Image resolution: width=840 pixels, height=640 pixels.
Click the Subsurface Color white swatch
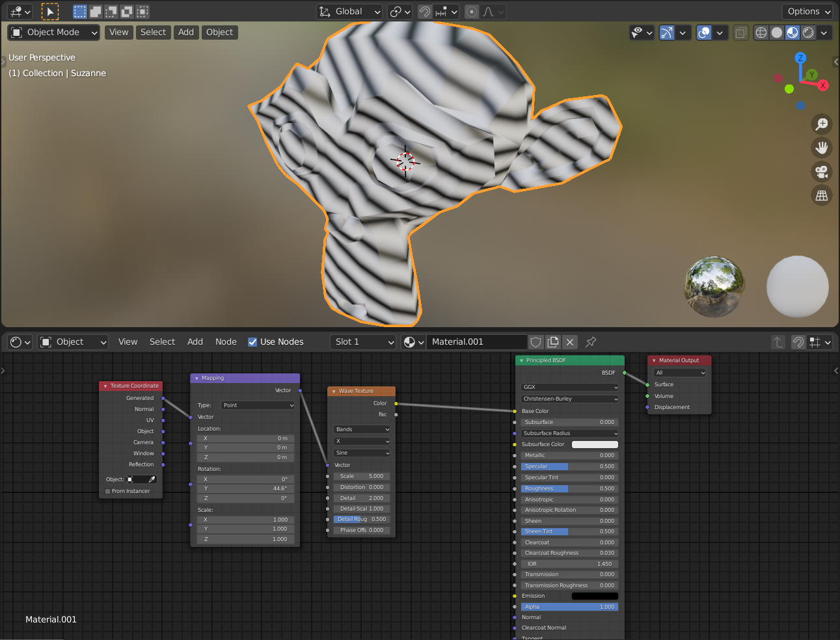(x=595, y=444)
